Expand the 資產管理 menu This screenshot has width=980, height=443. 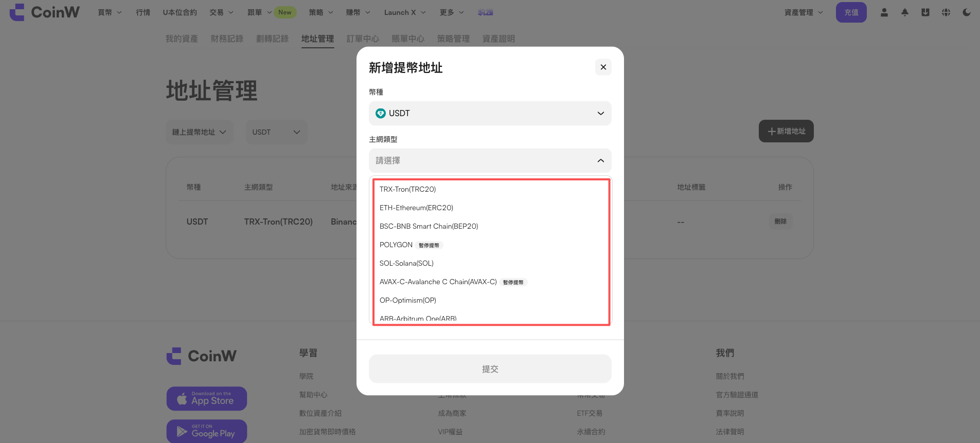[804, 12]
